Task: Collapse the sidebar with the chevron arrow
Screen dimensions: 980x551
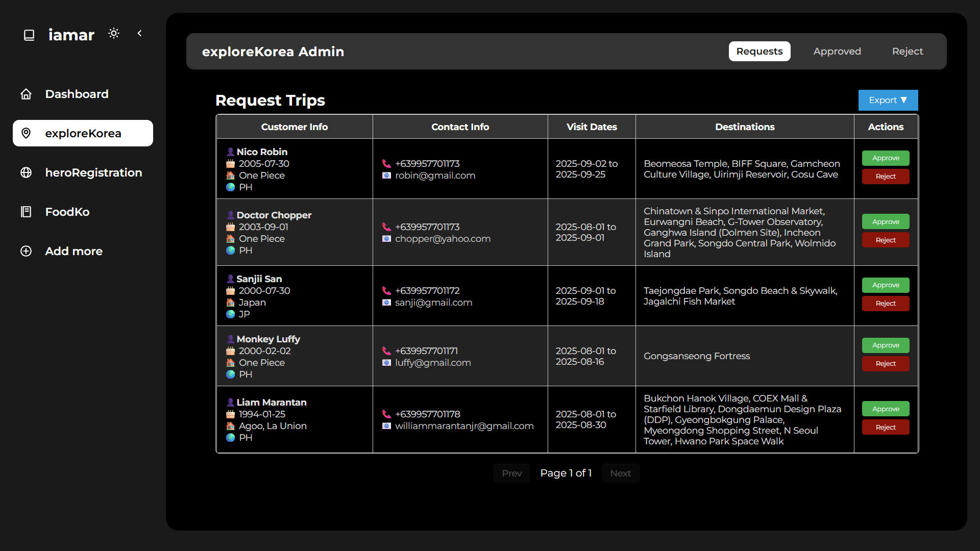Action: point(139,34)
